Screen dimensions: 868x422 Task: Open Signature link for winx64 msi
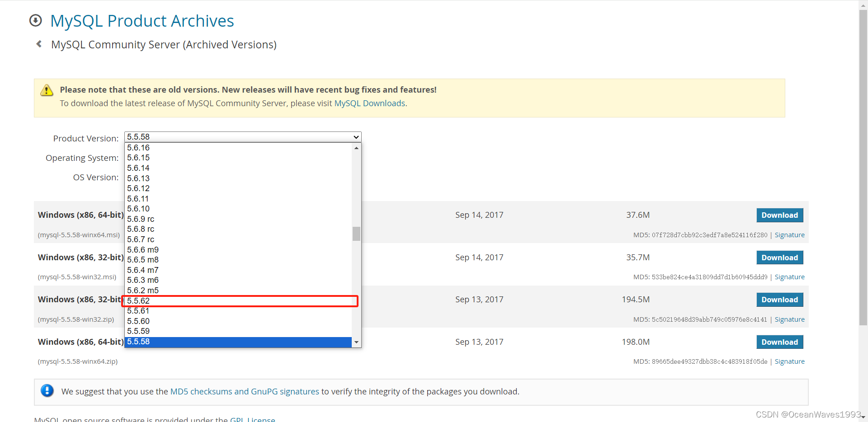(x=789, y=235)
